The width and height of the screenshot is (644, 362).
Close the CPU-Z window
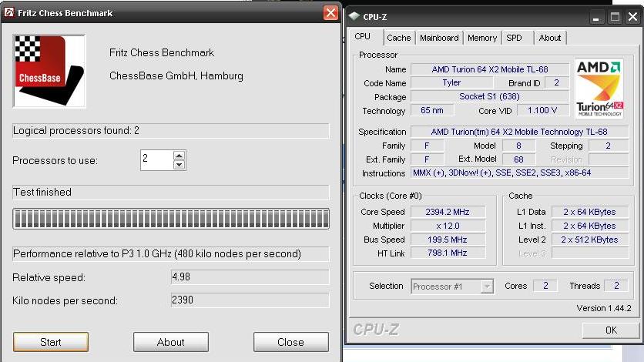click(x=633, y=17)
